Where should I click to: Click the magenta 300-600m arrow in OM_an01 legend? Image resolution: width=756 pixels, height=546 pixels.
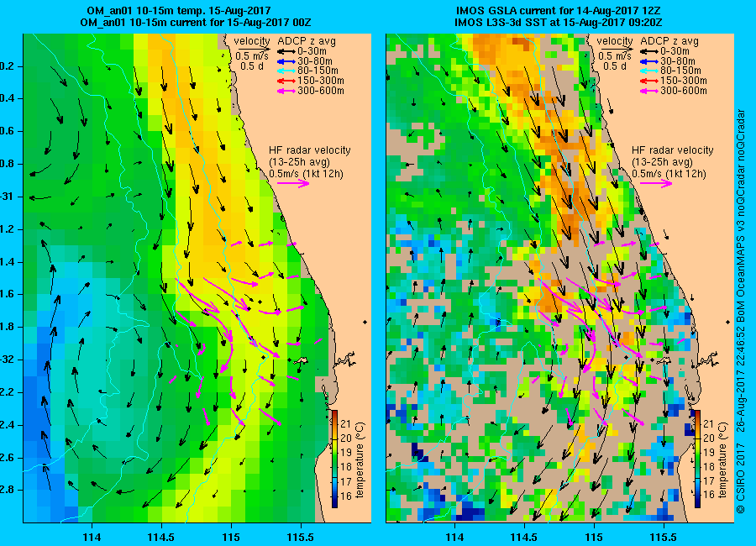tap(286, 91)
